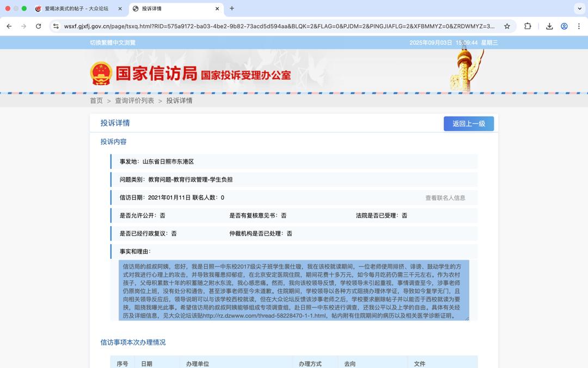Open the Chrome profile avatar
The width and height of the screenshot is (588, 368).
[564, 26]
